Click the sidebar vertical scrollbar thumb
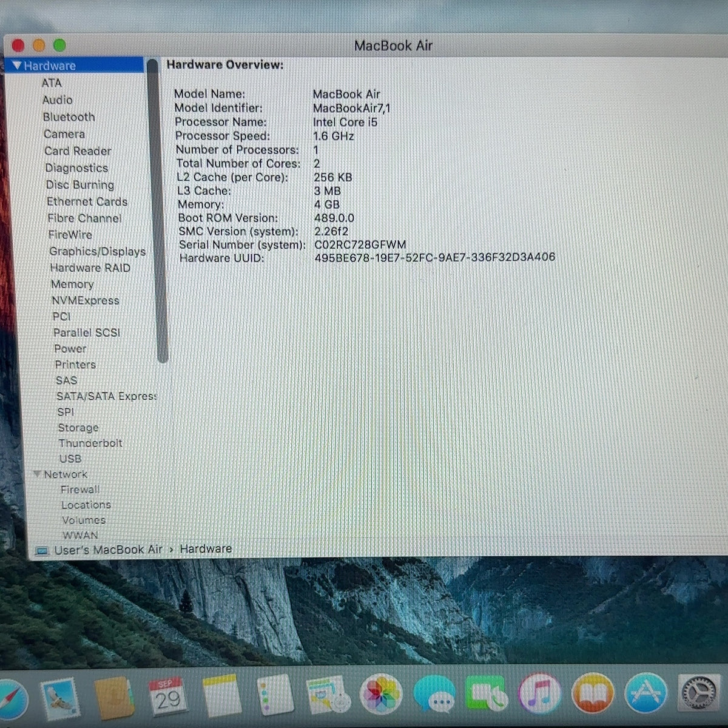This screenshot has width=728, height=728. click(x=159, y=210)
